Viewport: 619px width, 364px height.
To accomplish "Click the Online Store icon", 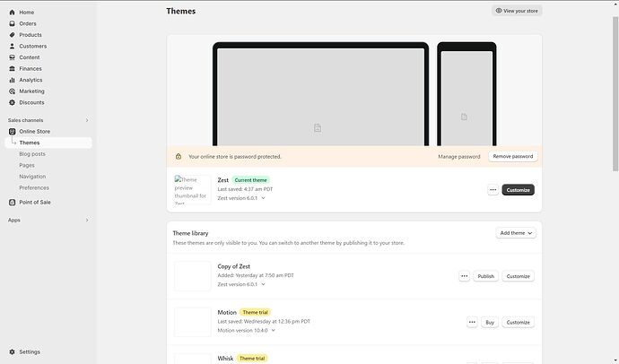I will [x=12, y=131].
